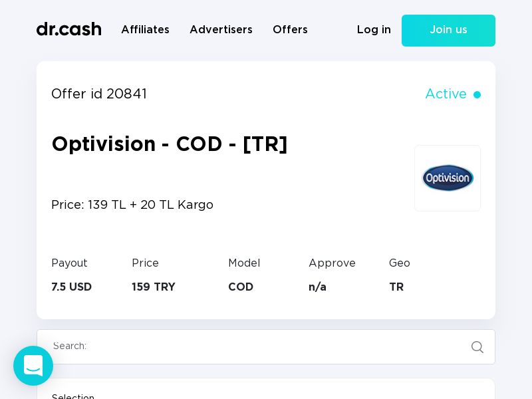Image resolution: width=532 pixels, height=399 pixels.
Task: Click the Offer id 20841 text
Action: click(99, 94)
